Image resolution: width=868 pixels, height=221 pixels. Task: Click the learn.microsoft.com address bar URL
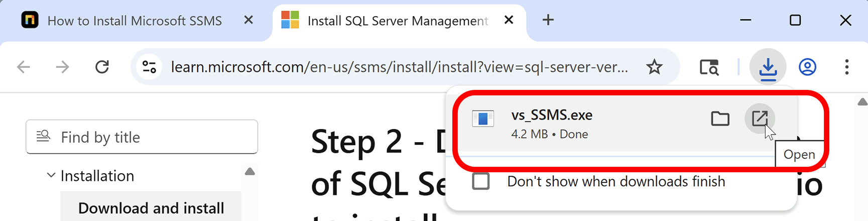tap(399, 67)
